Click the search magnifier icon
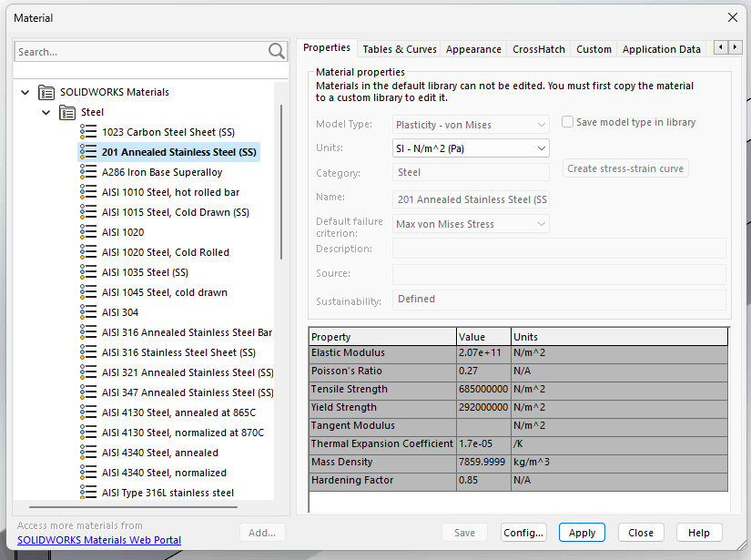This screenshot has width=751, height=560. 277,51
